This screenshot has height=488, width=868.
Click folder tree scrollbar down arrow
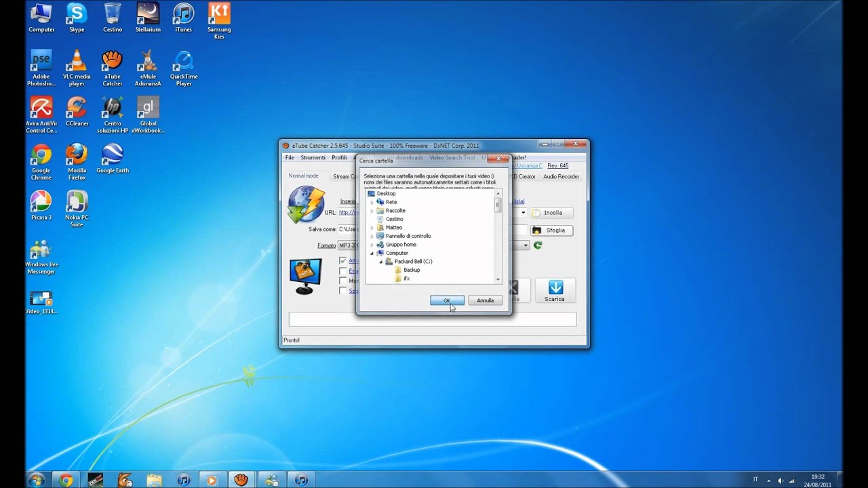pos(498,279)
